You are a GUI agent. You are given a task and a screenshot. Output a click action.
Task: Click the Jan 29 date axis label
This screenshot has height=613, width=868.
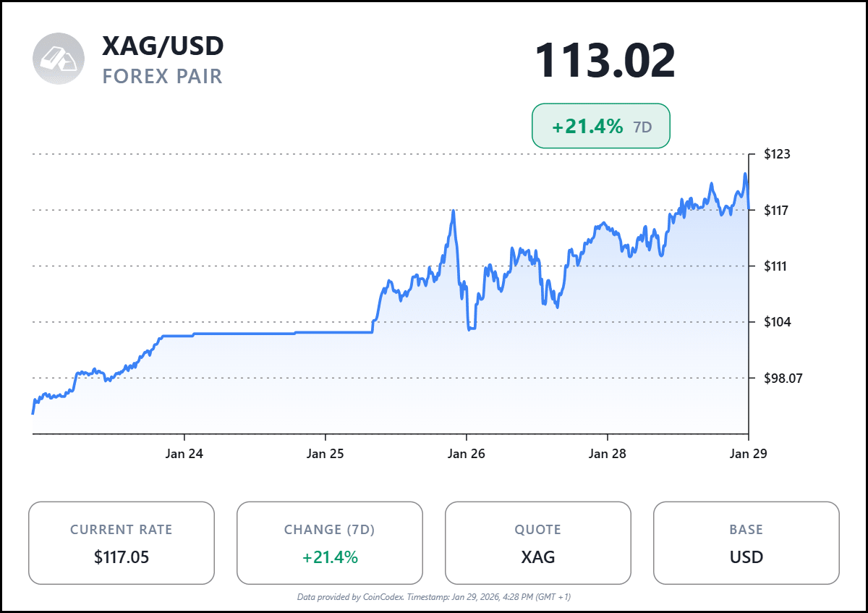748,454
